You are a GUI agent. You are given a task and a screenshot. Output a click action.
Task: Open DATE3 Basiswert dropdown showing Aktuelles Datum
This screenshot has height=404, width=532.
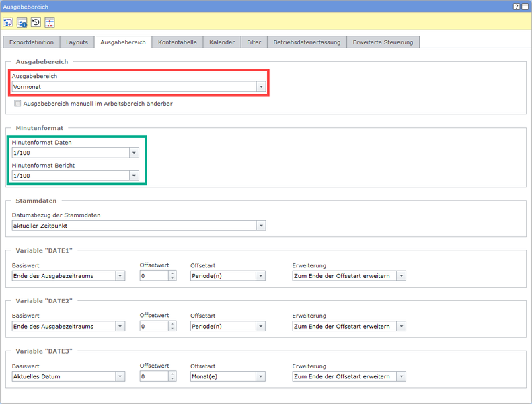point(120,376)
